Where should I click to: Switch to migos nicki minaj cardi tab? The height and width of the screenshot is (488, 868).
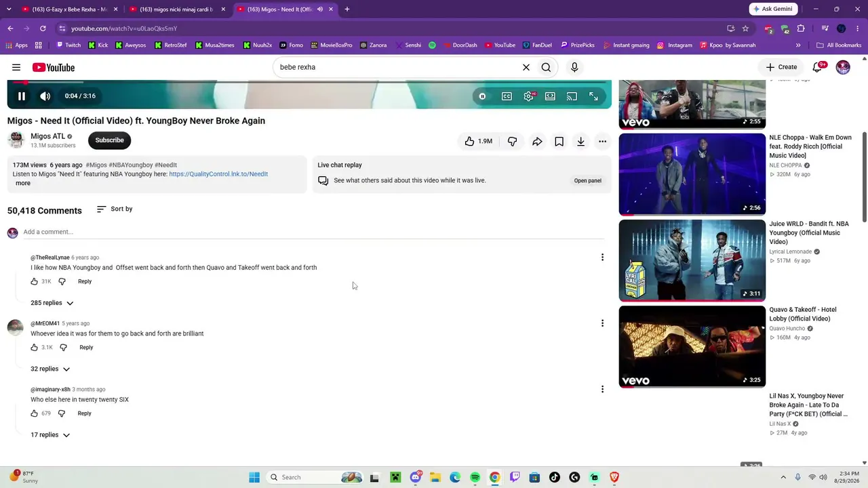176,9
